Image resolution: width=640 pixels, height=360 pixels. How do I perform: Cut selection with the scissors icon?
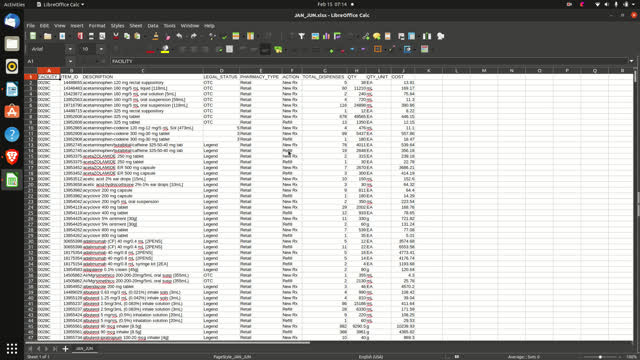click(116, 36)
